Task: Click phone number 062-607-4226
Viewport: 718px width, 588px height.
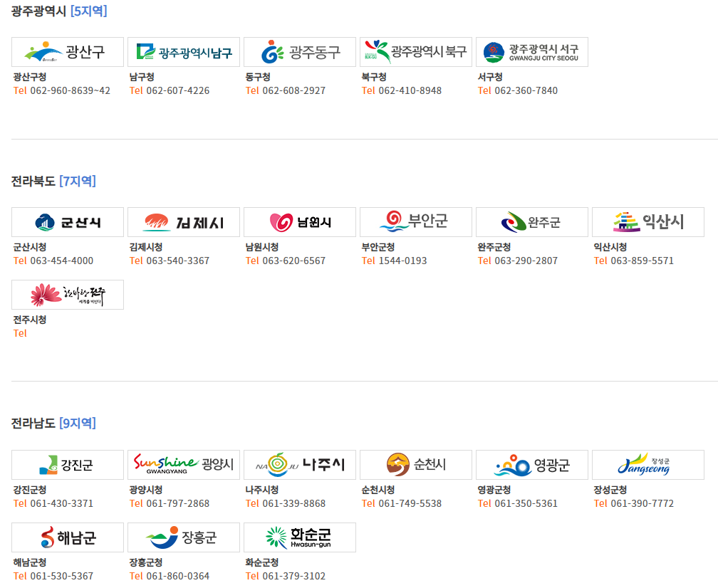Action: 178,90
